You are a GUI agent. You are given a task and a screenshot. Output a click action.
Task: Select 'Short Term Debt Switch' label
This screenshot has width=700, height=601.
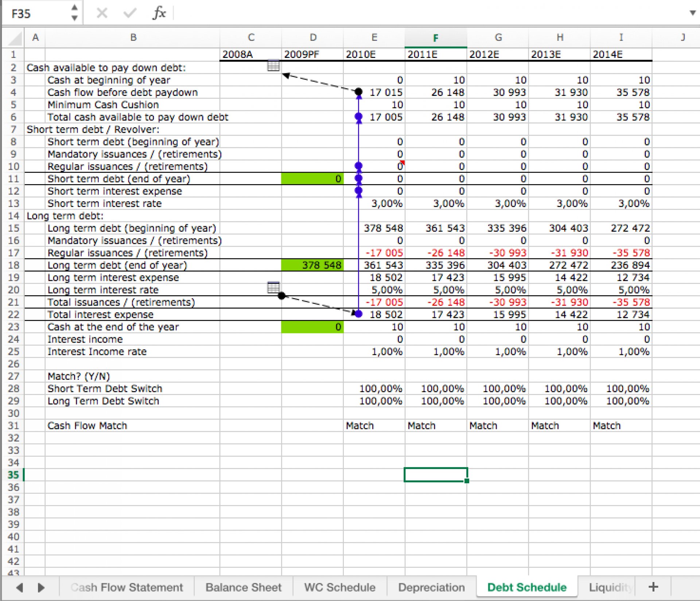tap(105, 389)
